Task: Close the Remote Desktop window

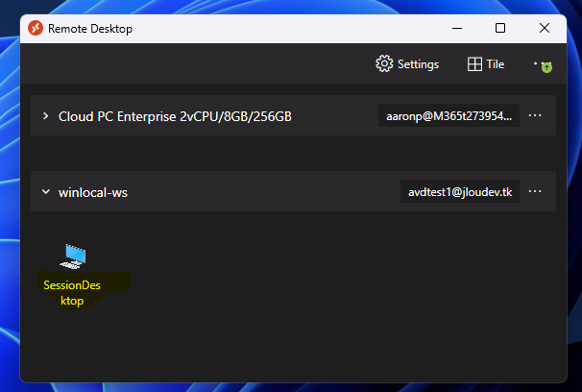Action: [545, 28]
